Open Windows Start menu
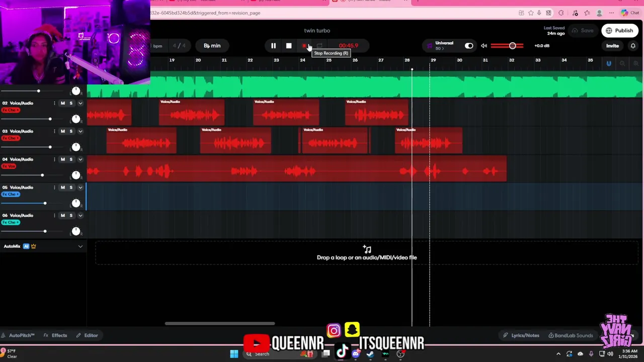This screenshot has height=362, width=644. click(234, 354)
